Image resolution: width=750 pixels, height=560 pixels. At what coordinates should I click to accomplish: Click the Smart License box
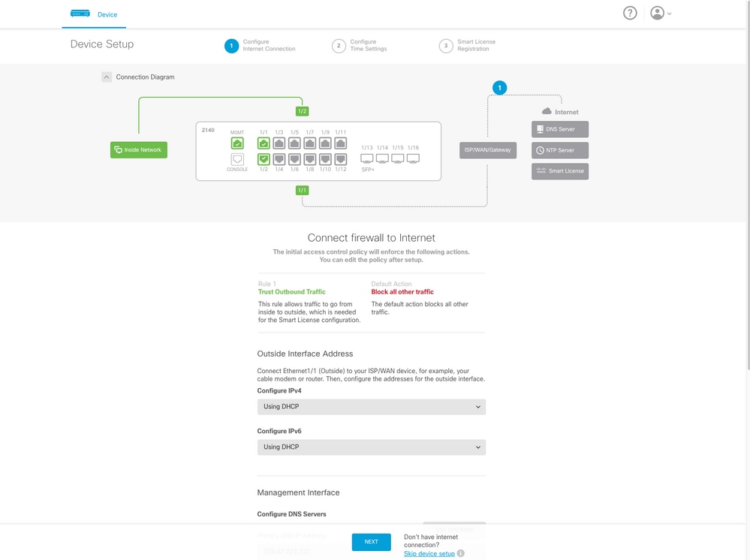click(x=560, y=171)
